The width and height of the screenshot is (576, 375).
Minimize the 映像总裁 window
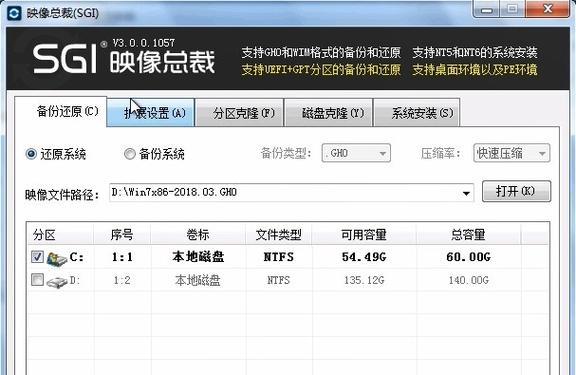487,10
